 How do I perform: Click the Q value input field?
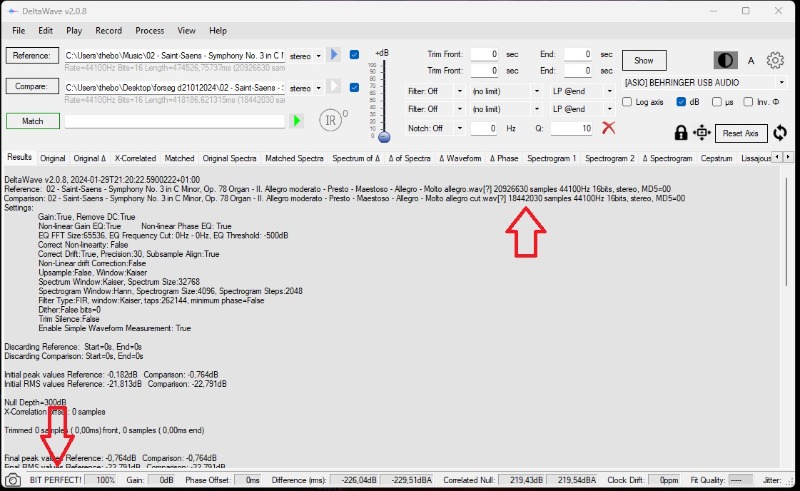[571, 128]
